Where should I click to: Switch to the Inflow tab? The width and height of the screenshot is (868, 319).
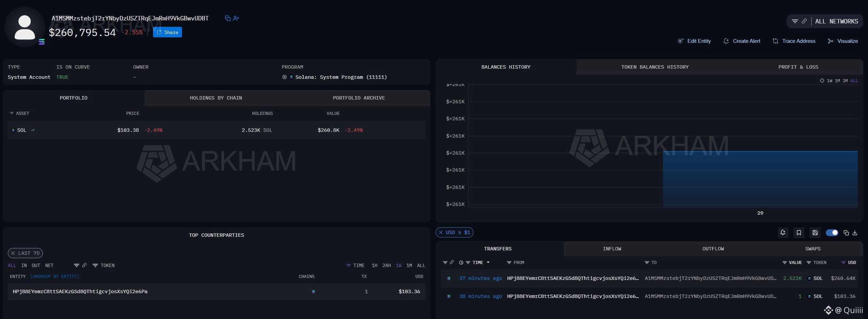tap(612, 249)
